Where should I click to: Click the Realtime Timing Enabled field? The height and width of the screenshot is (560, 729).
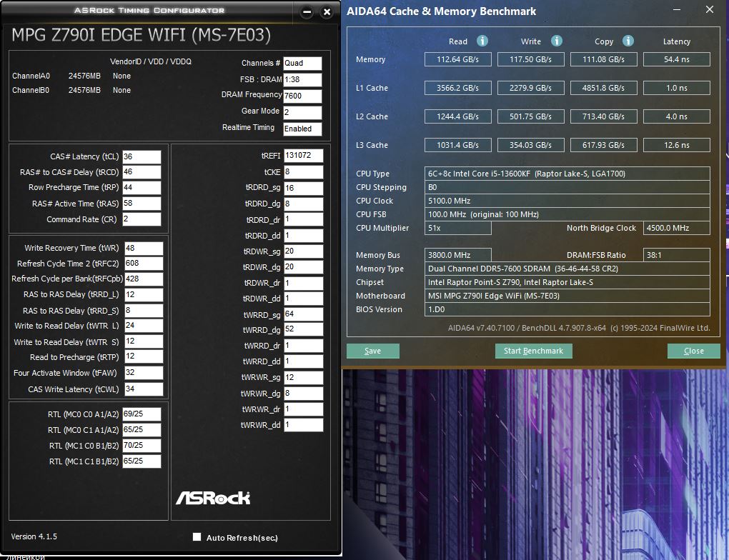coord(302,129)
